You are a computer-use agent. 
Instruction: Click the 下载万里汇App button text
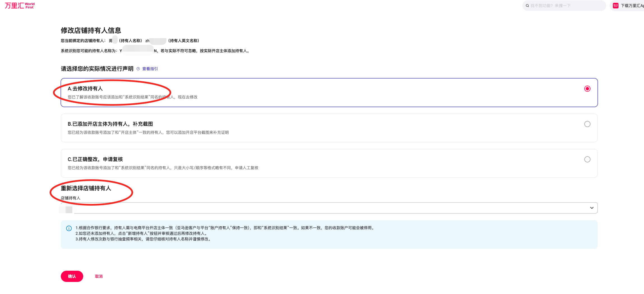point(632,6)
